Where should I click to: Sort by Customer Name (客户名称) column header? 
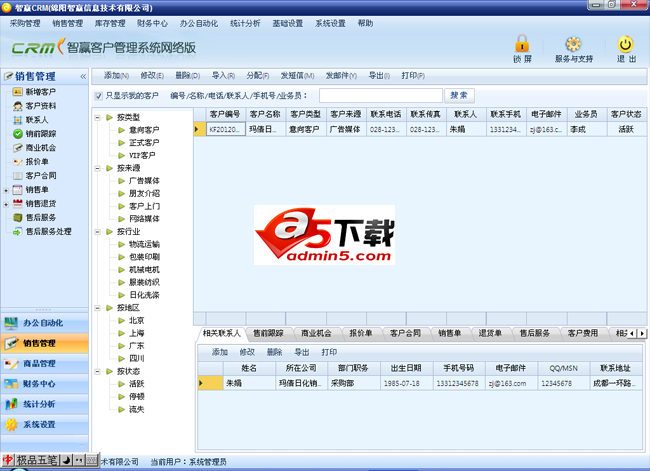(x=265, y=114)
